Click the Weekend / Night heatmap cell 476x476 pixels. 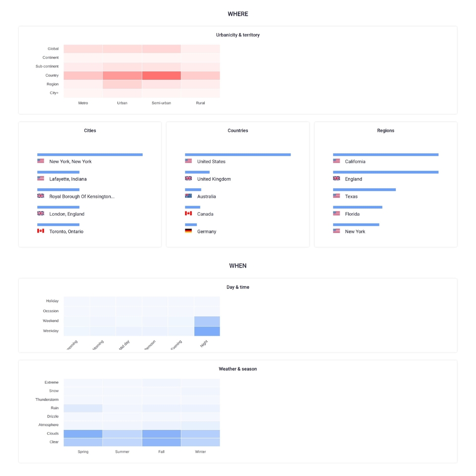pos(207,321)
